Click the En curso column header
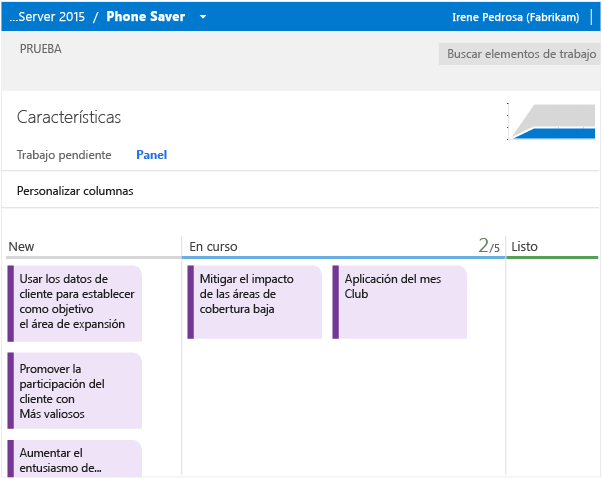602x479 pixels. click(x=213, y=247)
